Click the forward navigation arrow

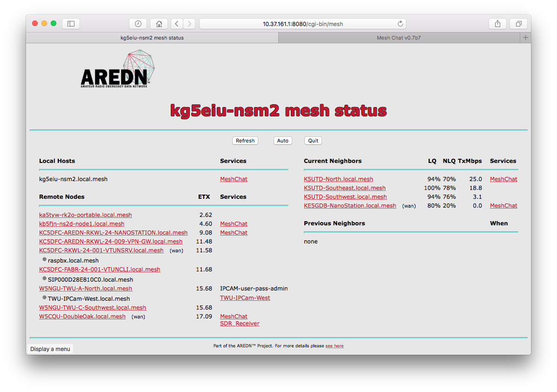(x=189, y=23)
